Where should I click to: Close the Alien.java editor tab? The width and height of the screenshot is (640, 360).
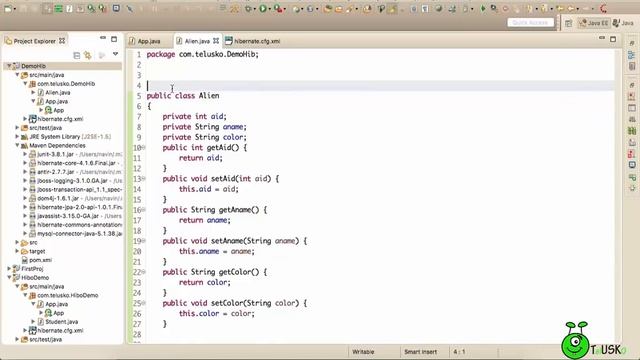click(216, 41)
